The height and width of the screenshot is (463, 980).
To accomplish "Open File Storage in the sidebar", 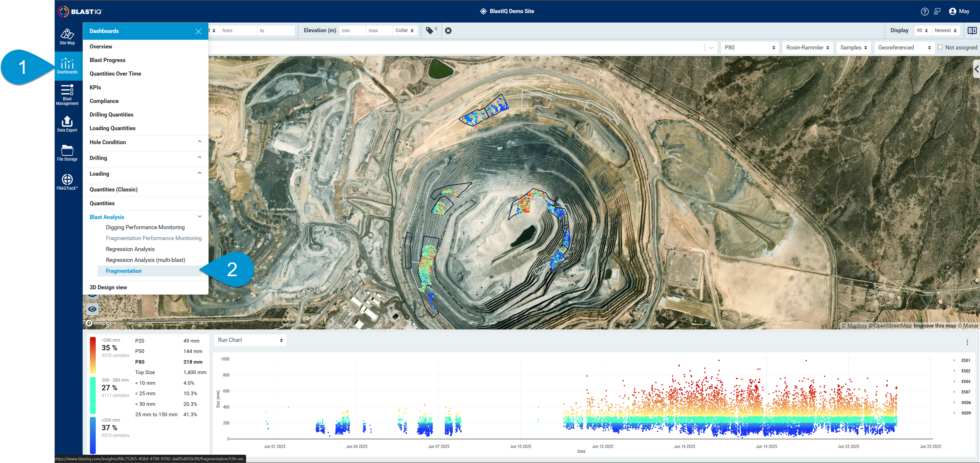I will coord(67,153).
